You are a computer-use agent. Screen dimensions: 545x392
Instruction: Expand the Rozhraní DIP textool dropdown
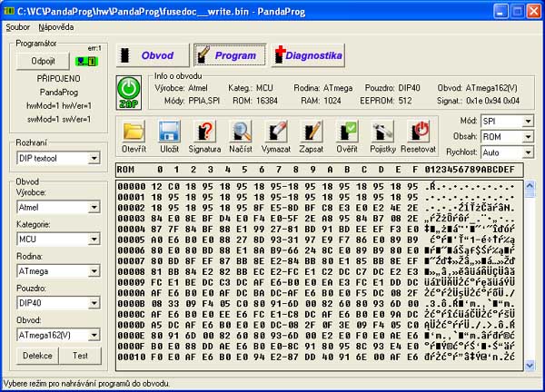94,159
